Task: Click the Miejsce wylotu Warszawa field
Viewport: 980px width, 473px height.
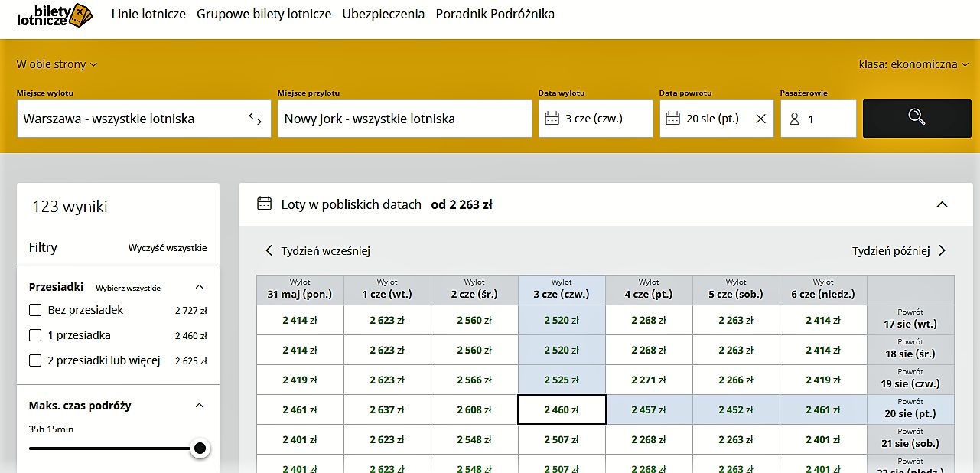Action: pos(144,119)
